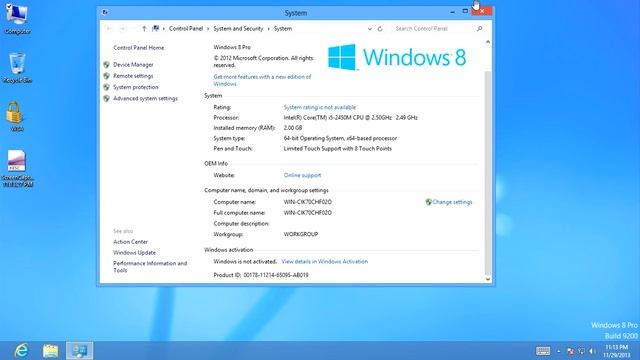Open Control Panel Home
The image size is (640, 360).
(x=139, y=48)
